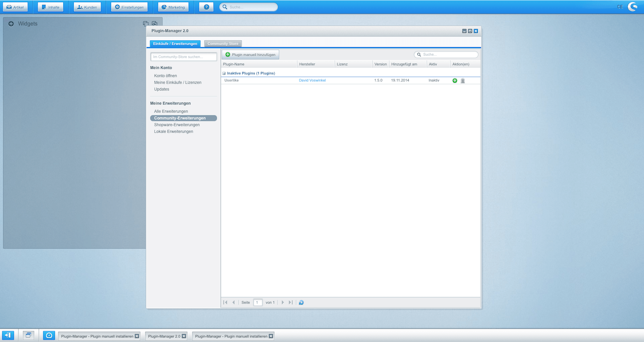Open the Kunden menu
The width and height of the screenshot is (644, 342).
coord(87,7)
